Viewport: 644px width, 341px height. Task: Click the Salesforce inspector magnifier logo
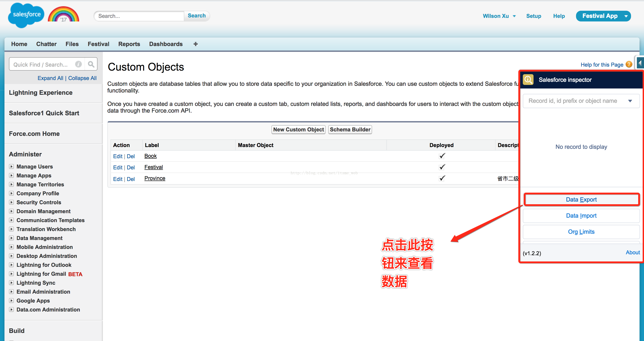tap(528, 80)
